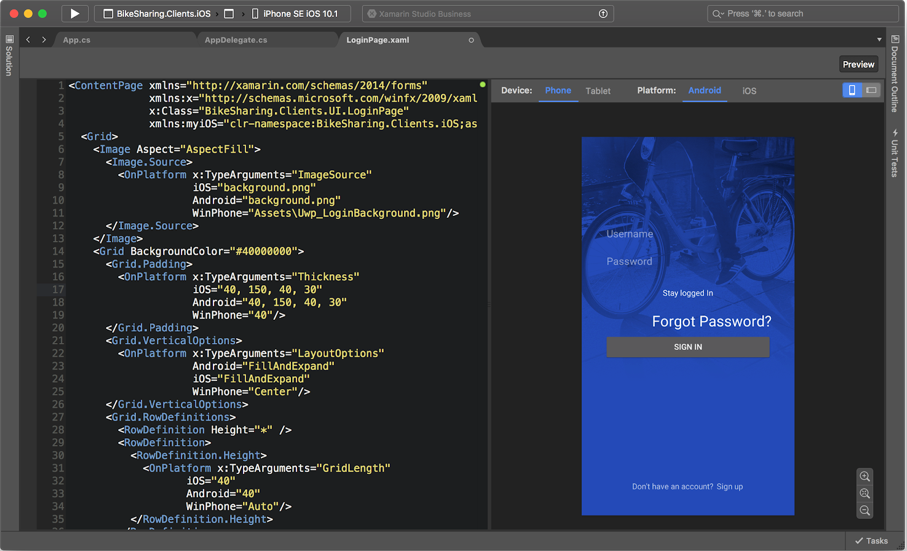Click the SIGN IN button in preview
The width and height of the screenshot is (907, 551).
pos(687,347)
